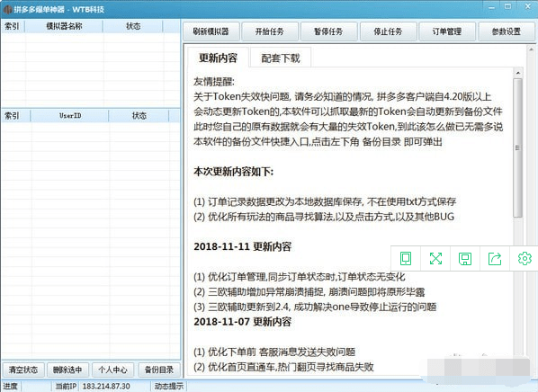Viewport: 538px width, 392px height.
Task: Click 模拟器名称 column header
Action: 64,26
